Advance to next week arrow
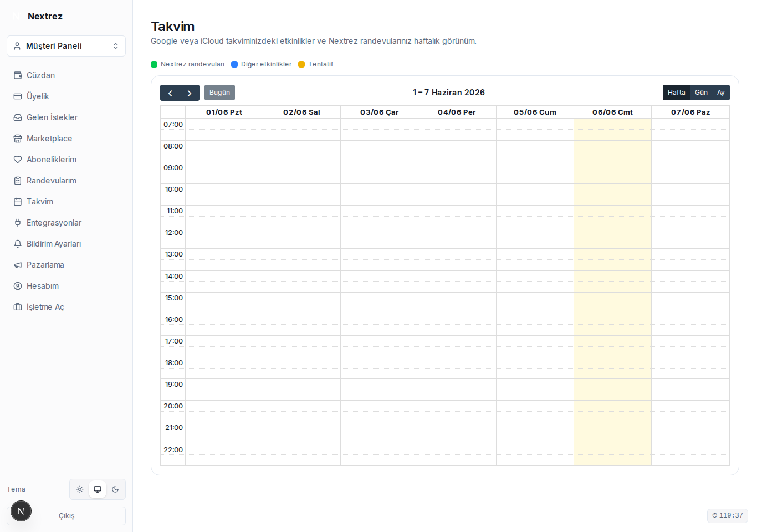Screen dimensions: 757x532 point(190,93)
